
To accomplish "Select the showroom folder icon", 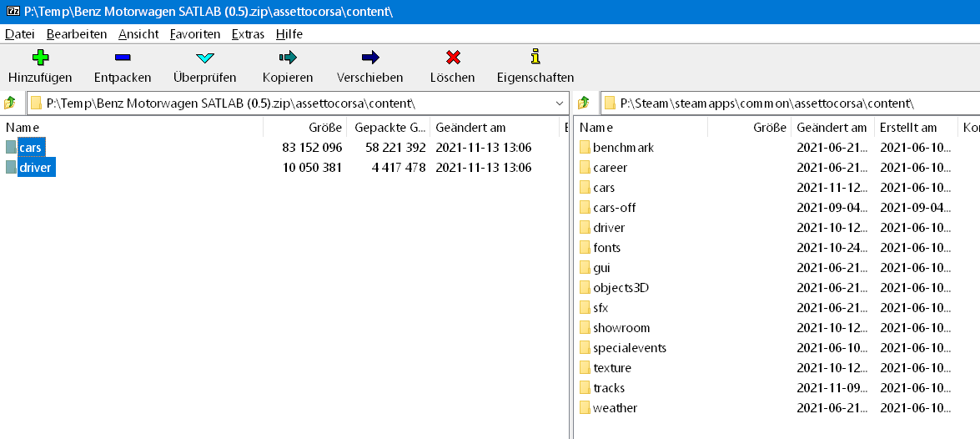I will (585, 328).
